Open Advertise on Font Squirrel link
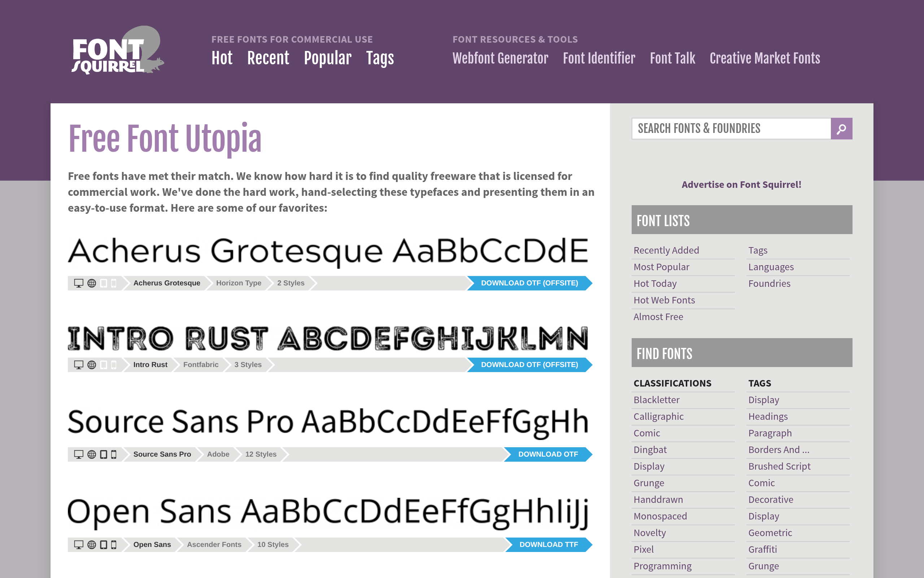 pos(741,185)
